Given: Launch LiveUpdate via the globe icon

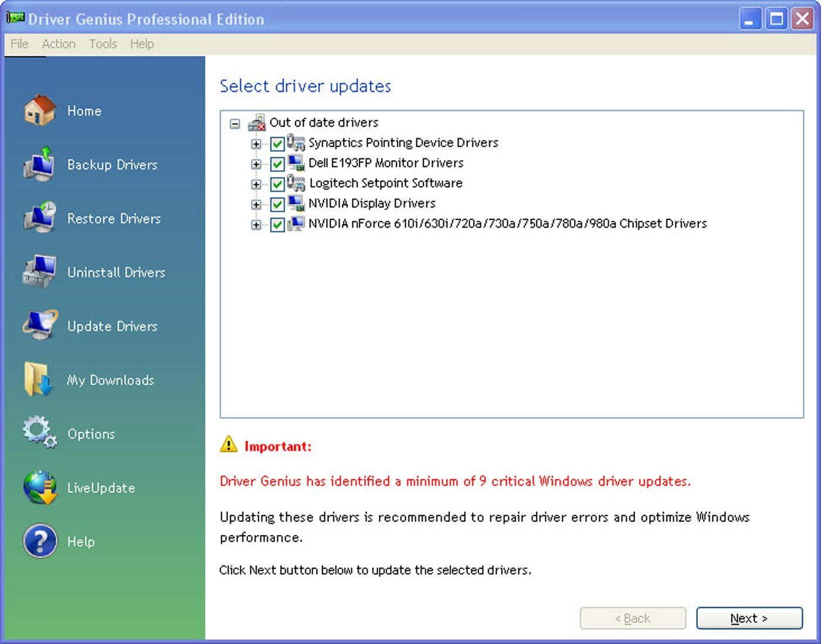Looking at the screenshot, I should coord(39,487).
